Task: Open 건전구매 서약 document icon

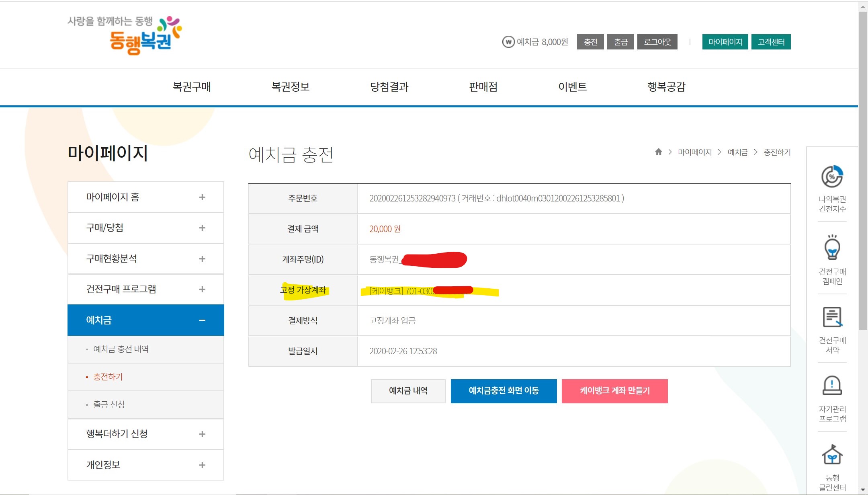Action: click(x=832, y=317)
